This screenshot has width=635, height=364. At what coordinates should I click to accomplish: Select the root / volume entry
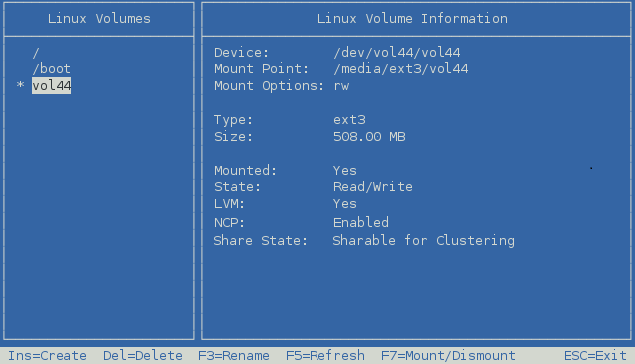(36, 53)
